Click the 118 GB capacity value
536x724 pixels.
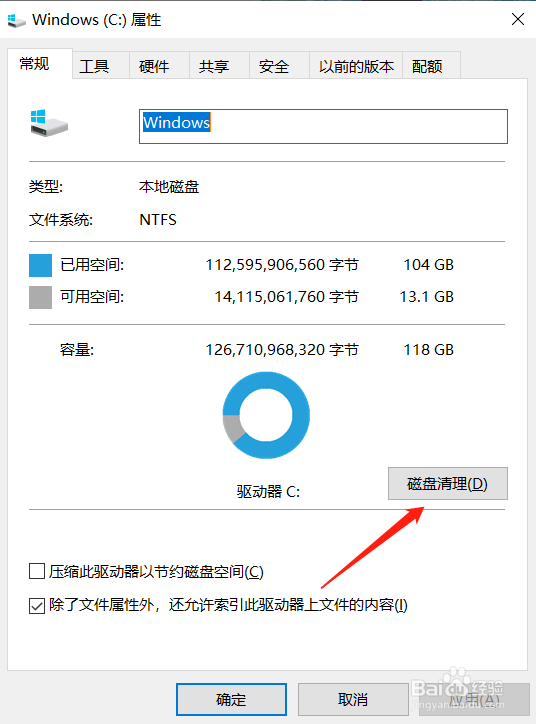click(429, 350)
